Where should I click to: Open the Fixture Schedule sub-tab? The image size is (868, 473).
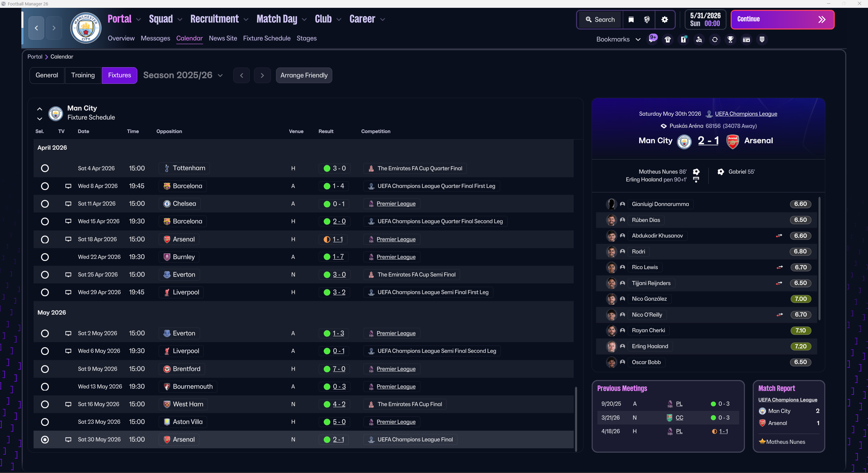pyautogui.click(x=267, y=38)
